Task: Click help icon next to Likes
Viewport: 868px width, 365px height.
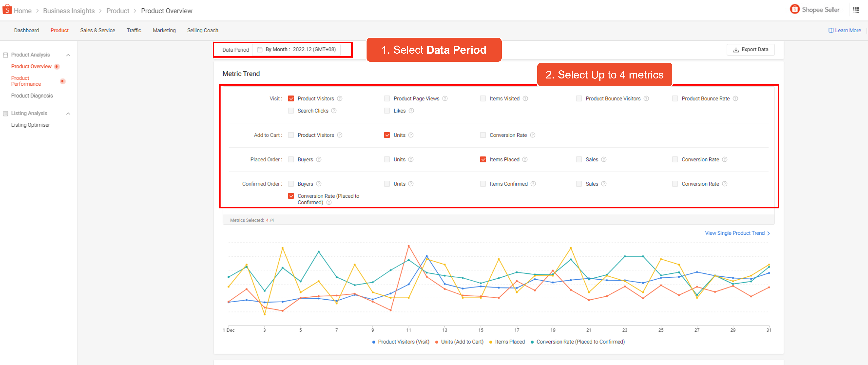Action: (x=411, y=111)
